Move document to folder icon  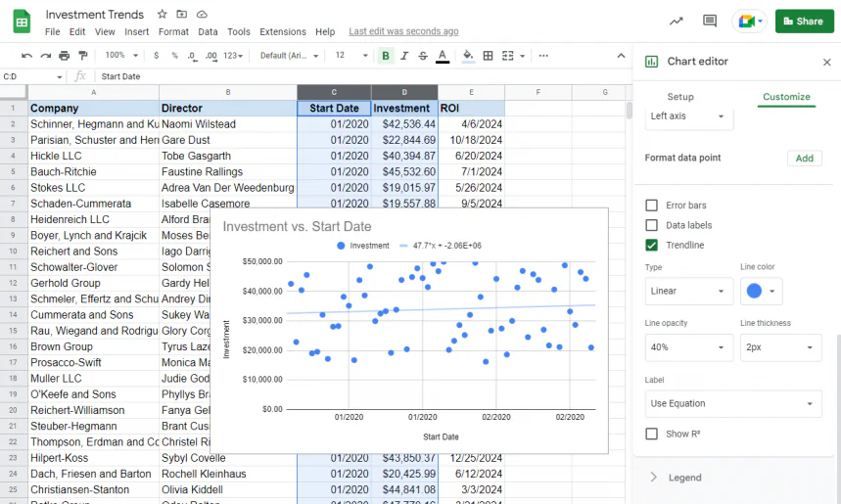tap(182, 14)
